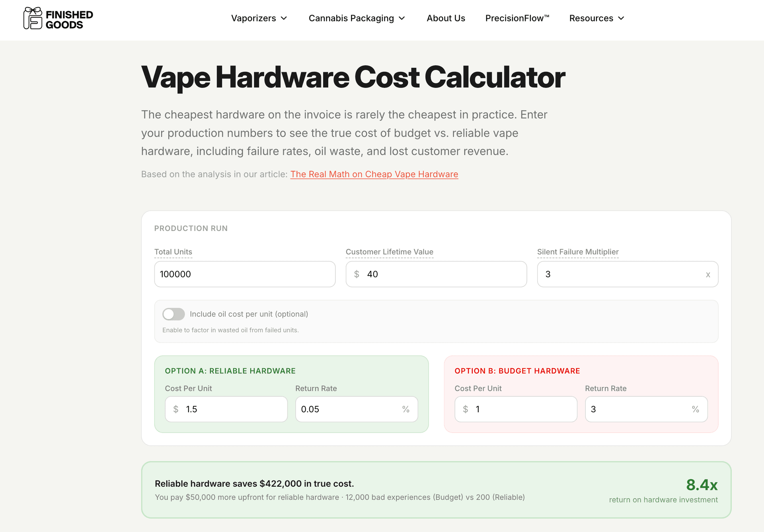Click inside the Total Units input field
Image resolution: width=764 pixels, height=532 pixels.
pyautogui.click(x=244, y=274)
